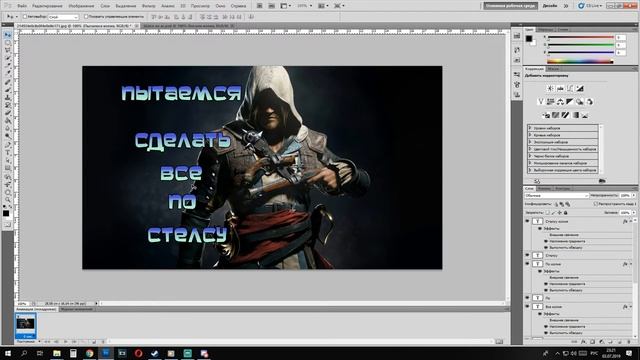Enable the 'Автовыбор' checkbox
This screenshot has width=640, height=360.
pyautogui.click(x=25, y=17)
